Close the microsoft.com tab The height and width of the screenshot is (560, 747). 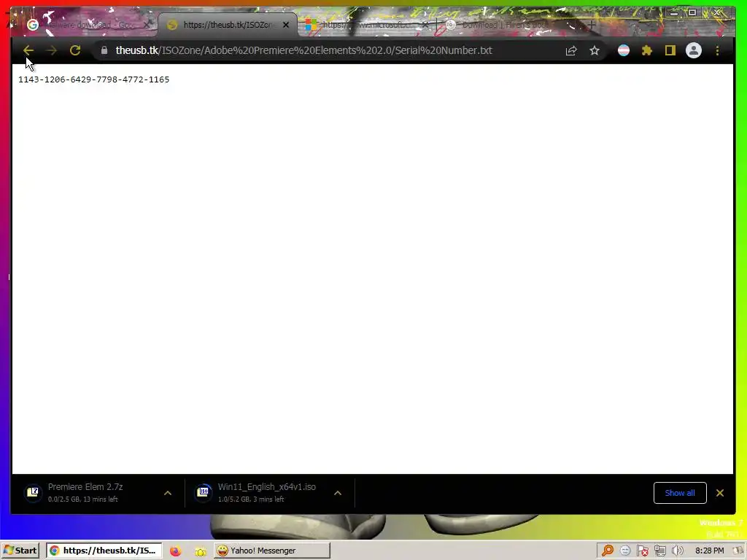[425, 24]
